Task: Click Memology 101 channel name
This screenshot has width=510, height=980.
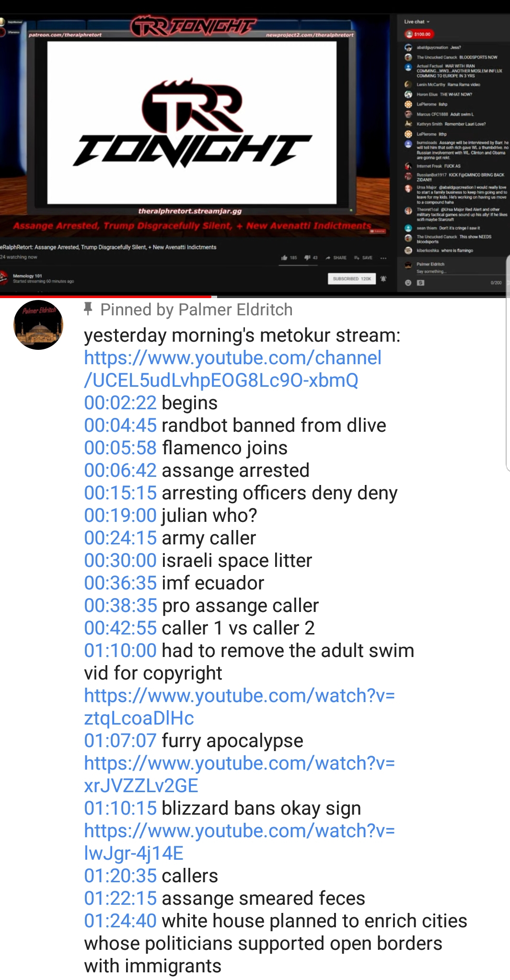Action: coord(27,276)
